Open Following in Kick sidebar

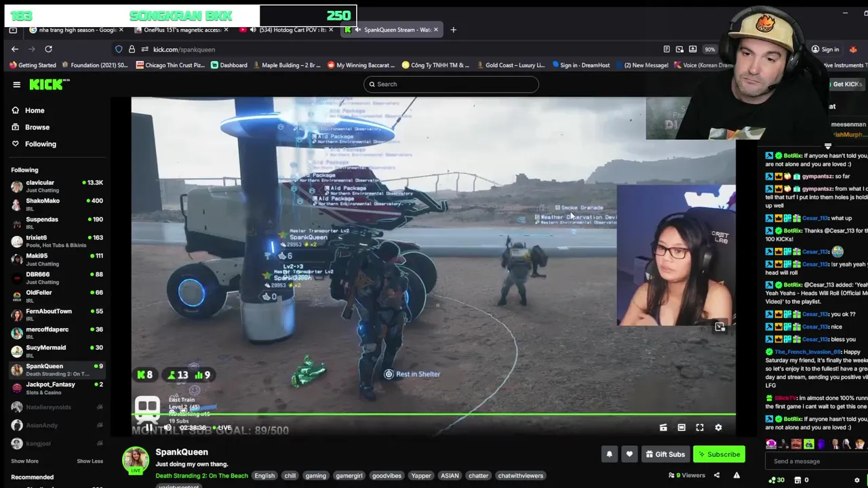coord(41,144)
